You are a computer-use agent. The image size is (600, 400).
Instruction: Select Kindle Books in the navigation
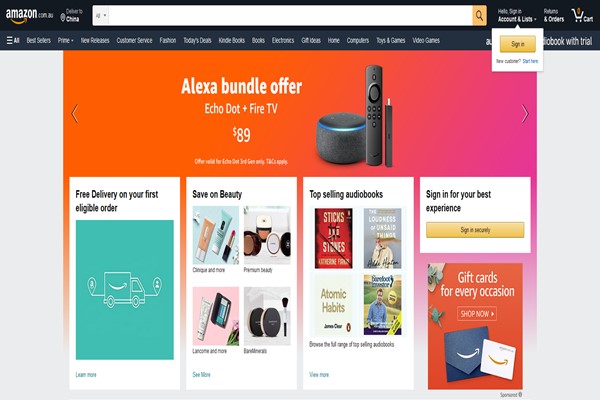(232, 40)
